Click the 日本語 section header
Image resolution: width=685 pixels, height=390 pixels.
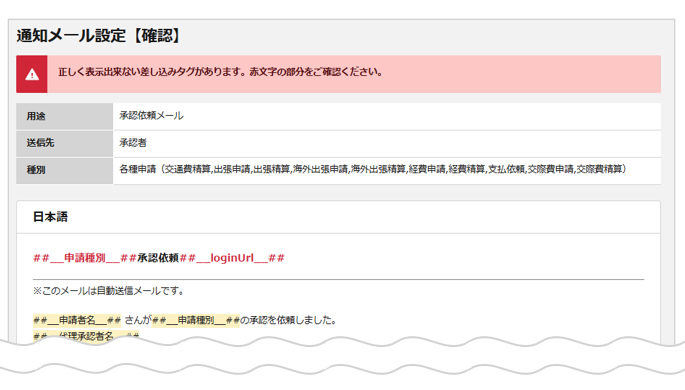point(50,217)
